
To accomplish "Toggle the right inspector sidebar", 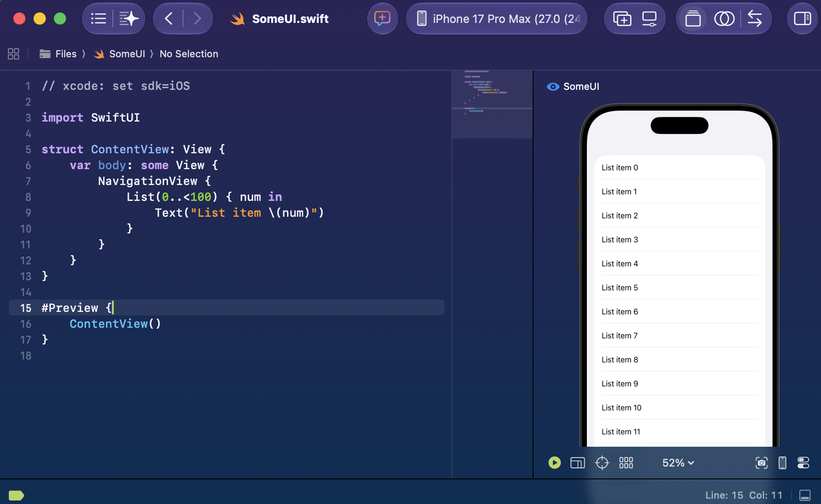I will click(x=802, y=19).
